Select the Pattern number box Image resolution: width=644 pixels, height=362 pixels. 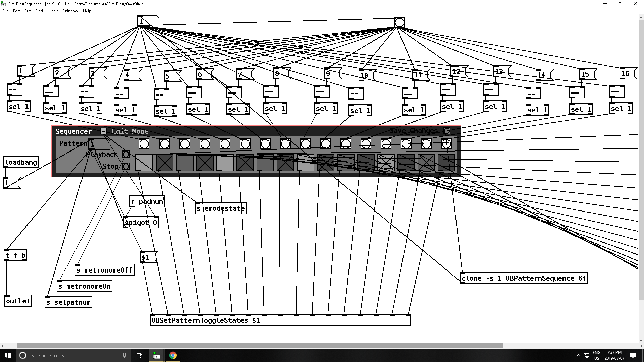pos(99,144)
